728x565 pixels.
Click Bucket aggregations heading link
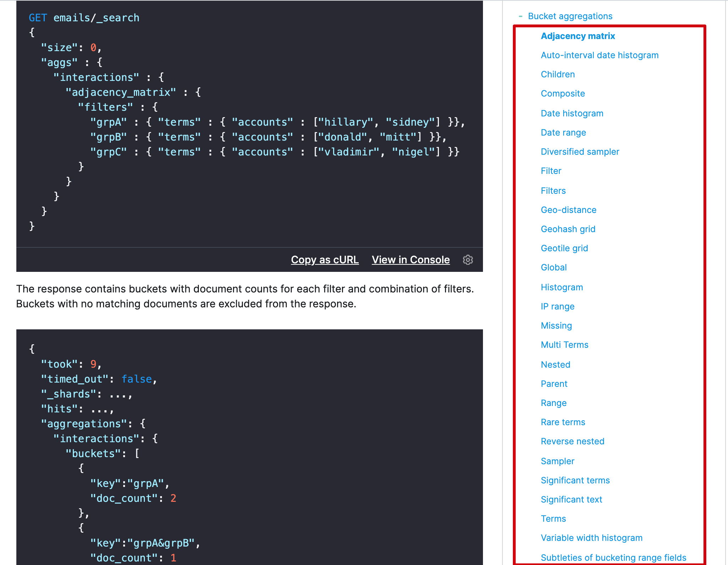click(x=570, y=16)
